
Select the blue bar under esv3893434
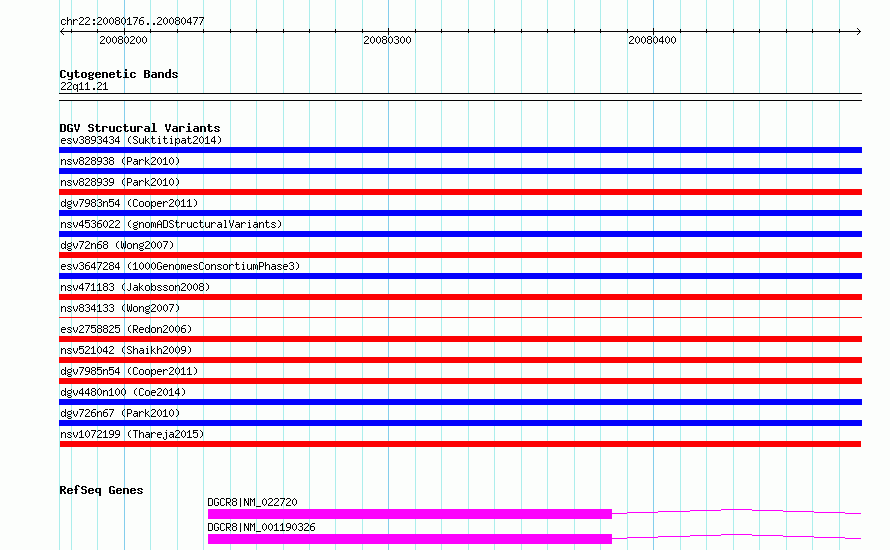coord(460,150)
